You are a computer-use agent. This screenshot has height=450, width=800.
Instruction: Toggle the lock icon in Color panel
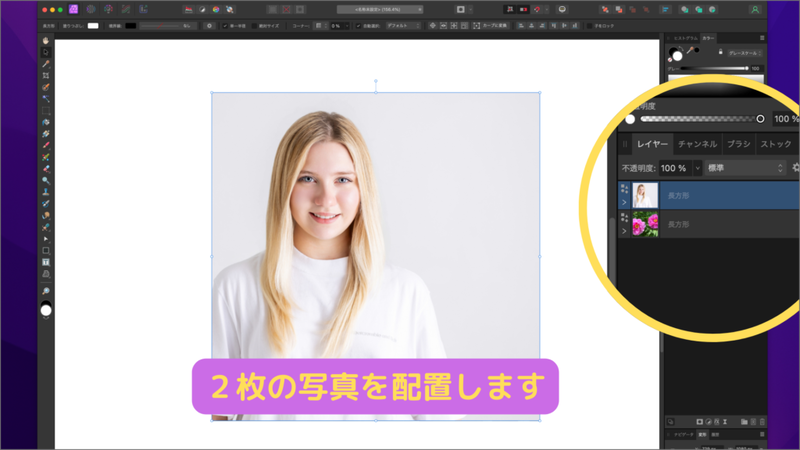720,52
